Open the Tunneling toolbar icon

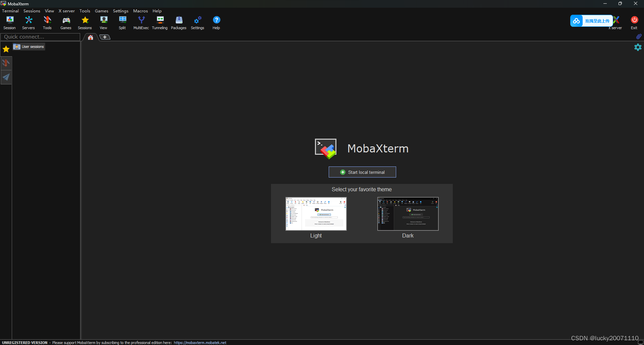click(160, 23)
